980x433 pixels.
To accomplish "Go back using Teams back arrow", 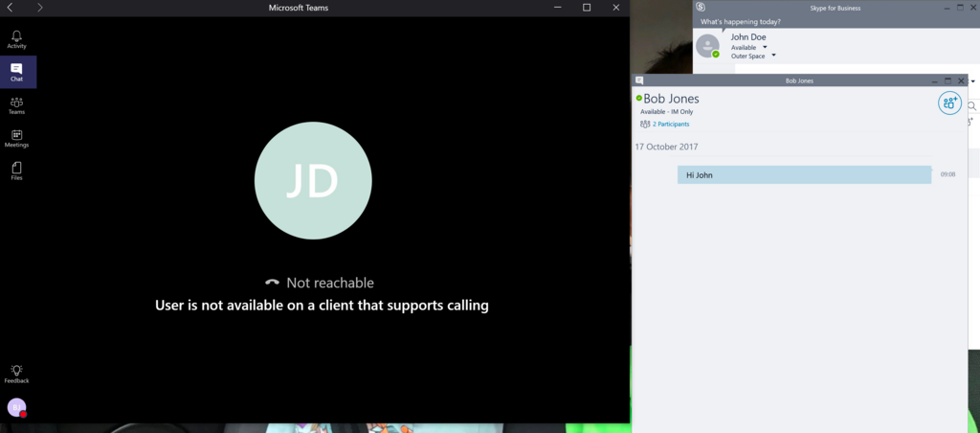I will pyautogui.click(x=10, y=8).
